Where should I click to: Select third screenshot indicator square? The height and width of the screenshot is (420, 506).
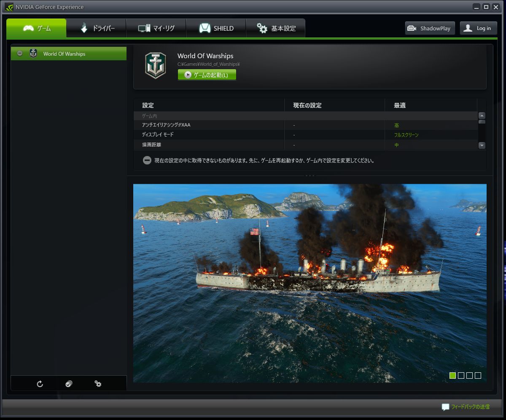[x=469, y=375]
